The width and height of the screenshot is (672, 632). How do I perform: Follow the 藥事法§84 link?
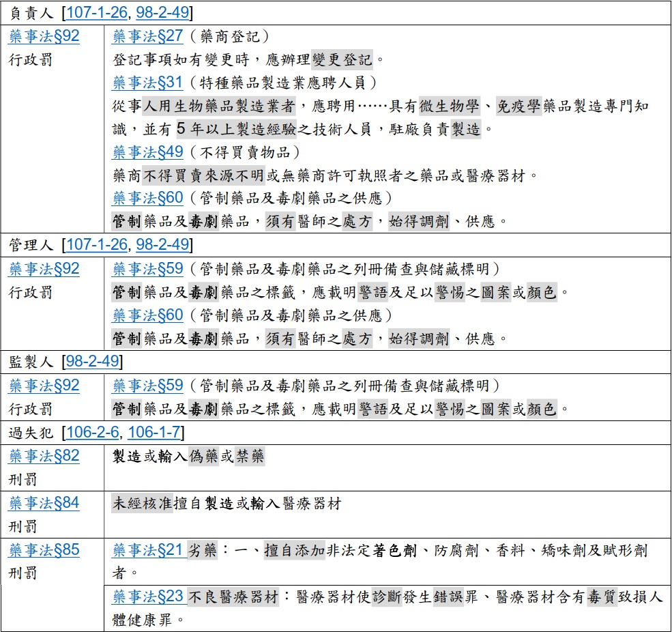point(44,503)
